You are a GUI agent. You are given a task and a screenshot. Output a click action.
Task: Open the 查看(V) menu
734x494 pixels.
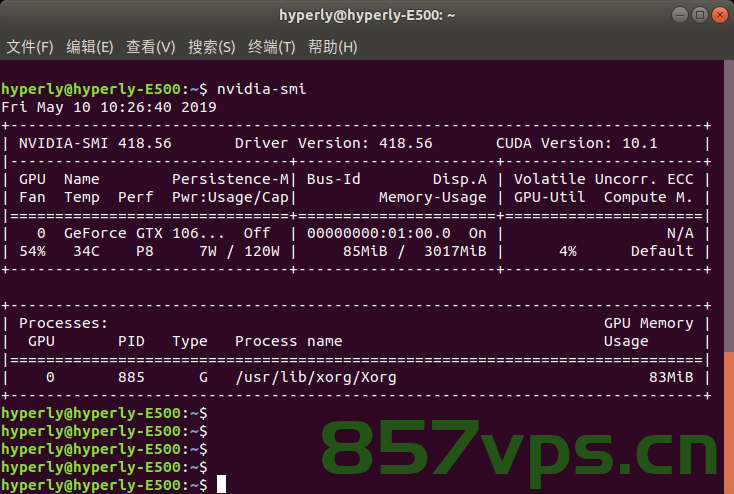tap(151, 47)
